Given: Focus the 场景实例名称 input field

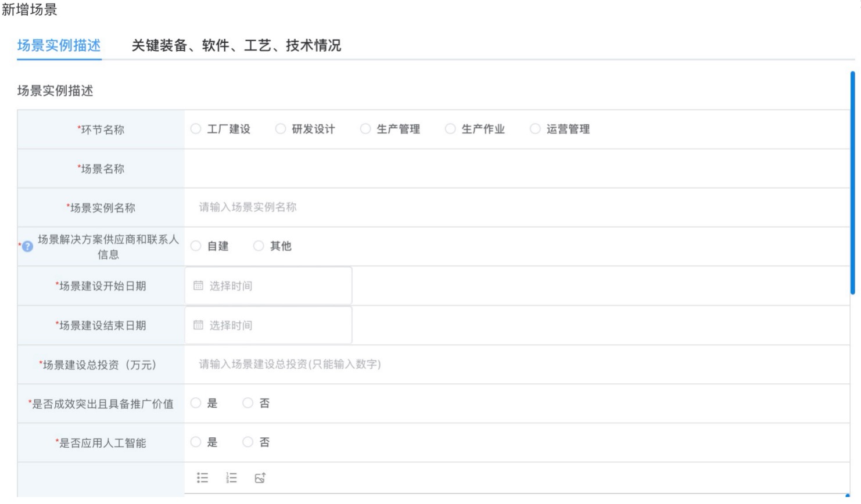Looking at the screenshot, I should (517, 207).
